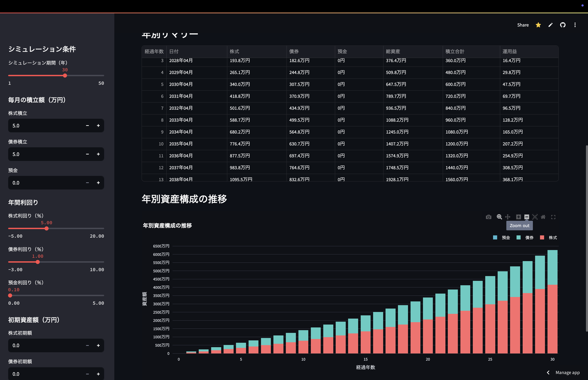Screen dimensions: 588x380
Task: Open the three-dot app menu
Action: (575, 25)
